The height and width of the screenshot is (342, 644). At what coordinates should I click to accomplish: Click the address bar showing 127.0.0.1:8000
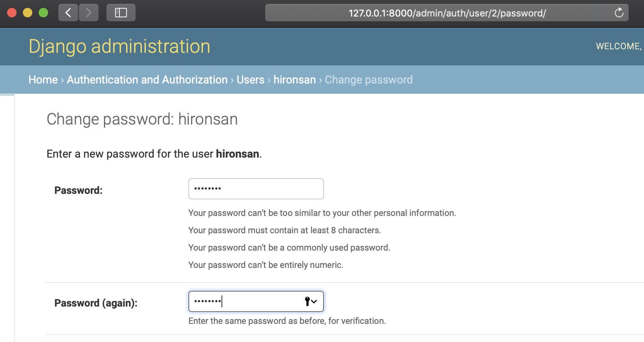click(447, 13)
